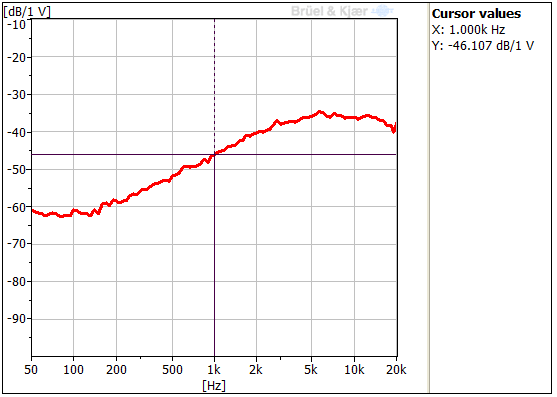Click the red curve end at 20k Hz
The image size is (557, 397).
(394, 128)
